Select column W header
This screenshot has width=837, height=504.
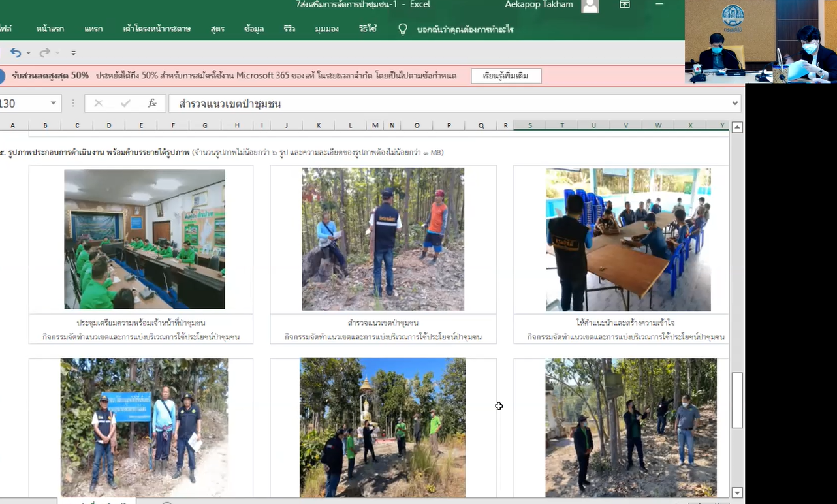point(658,125)
